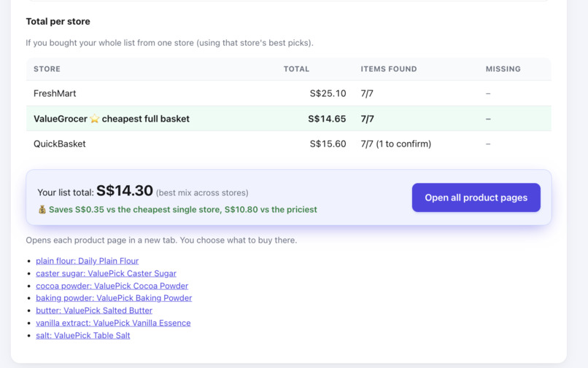588x368 pixels.
Task: Select the ITEMS FOUND column header
Action: click(x=389, y=69)
